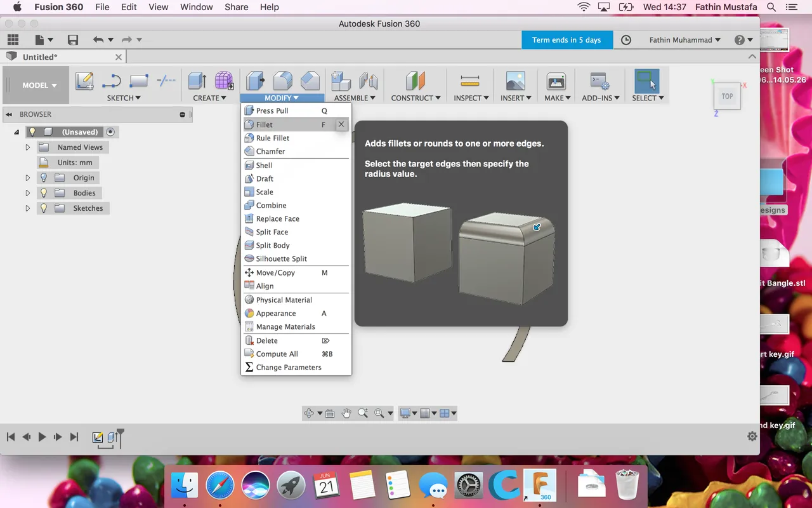
Task: Jump to timeline end
Action: 74,437
